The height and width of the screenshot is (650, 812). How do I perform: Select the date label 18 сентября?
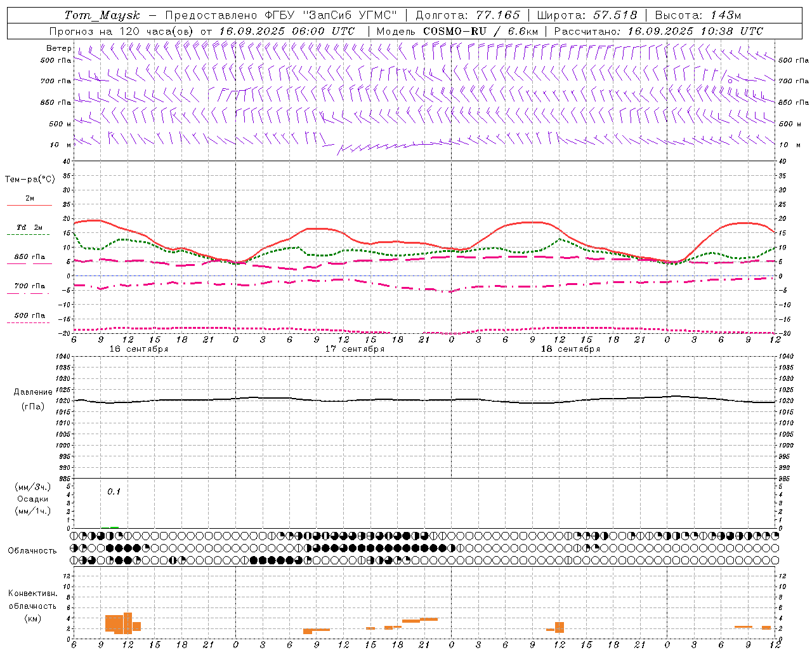(x=570, y=349)
